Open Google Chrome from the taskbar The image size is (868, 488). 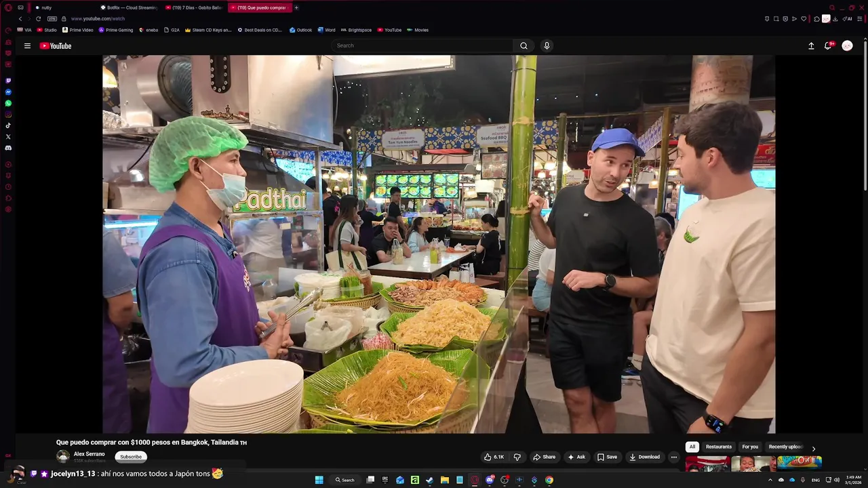[x=549, y=480]
